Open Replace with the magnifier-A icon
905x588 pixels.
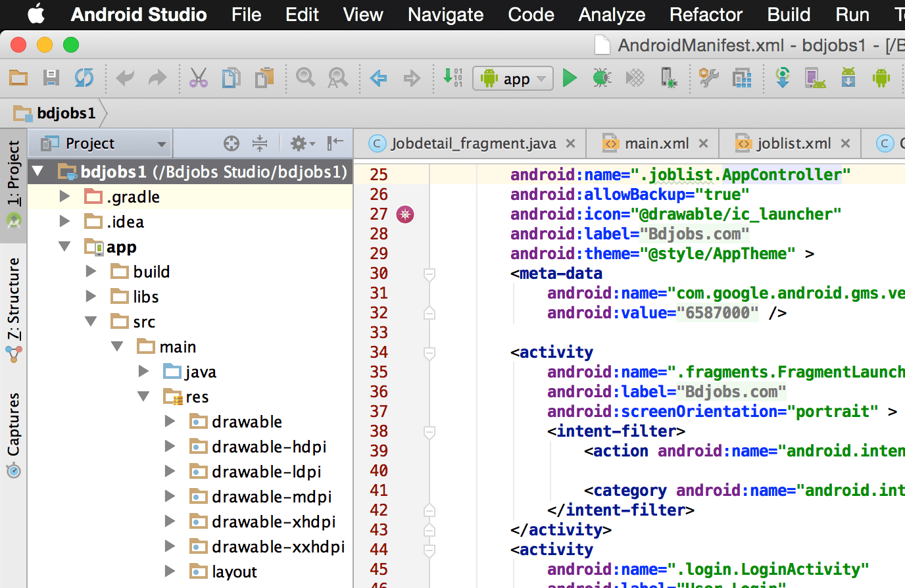tap(338, 78)
